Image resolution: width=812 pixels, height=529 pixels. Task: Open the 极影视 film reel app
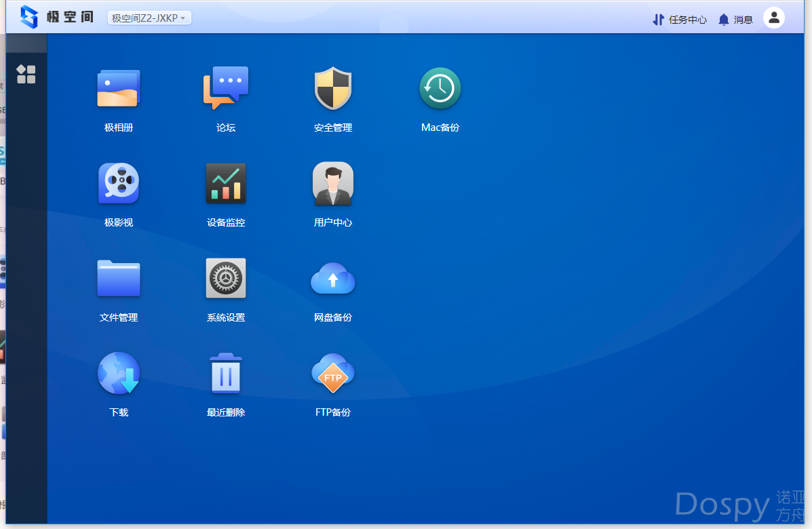(x=119, y=183)
